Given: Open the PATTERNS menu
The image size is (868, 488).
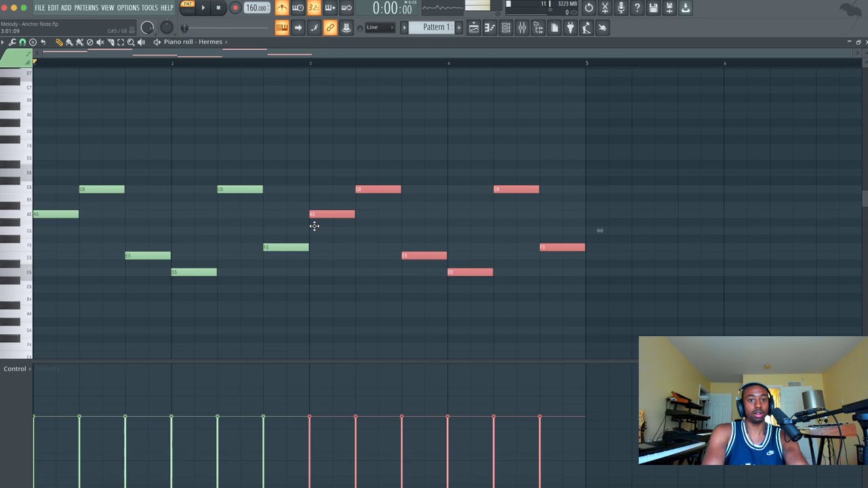Looking at the screenshot, I should tap(86, 7).
